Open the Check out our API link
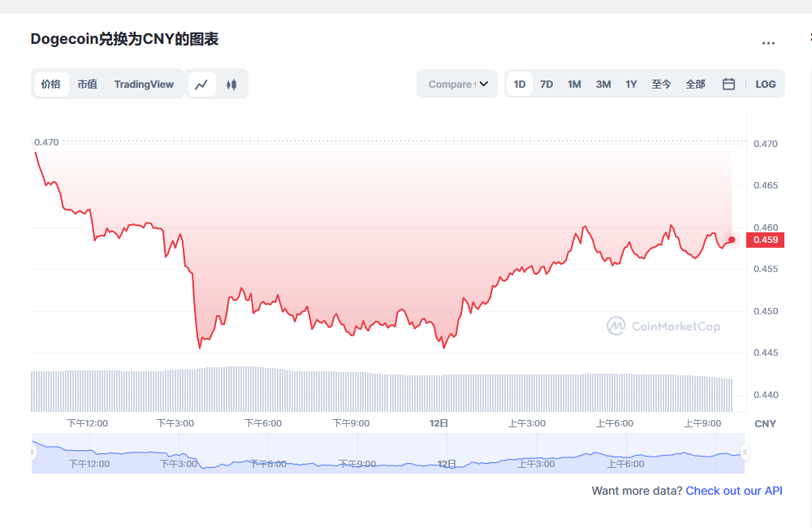Screen dimensions: 812x528 point(734,491)
